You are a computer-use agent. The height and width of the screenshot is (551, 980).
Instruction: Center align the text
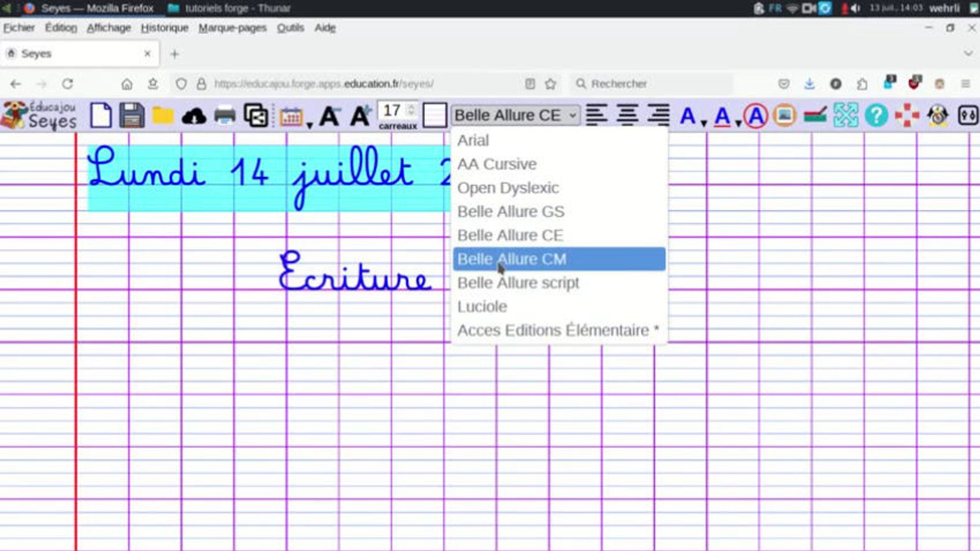coord(627,115)
